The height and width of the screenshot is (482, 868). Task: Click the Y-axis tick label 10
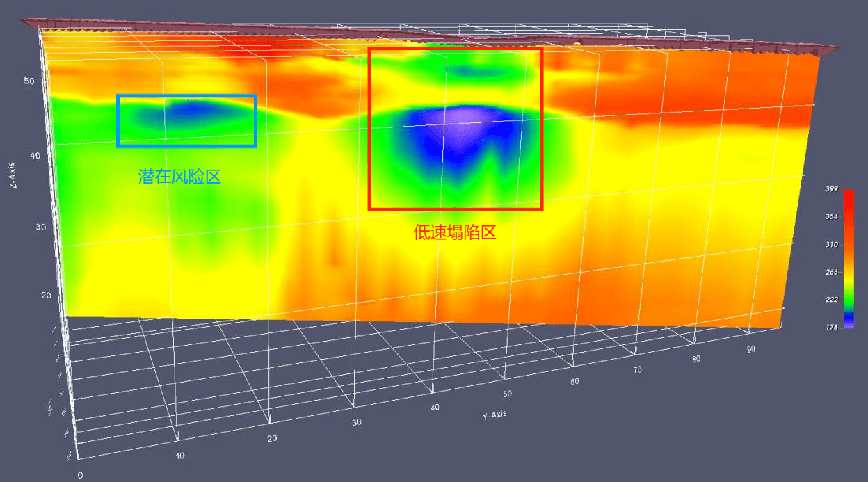pyautogui.click(x=179, y=456)
